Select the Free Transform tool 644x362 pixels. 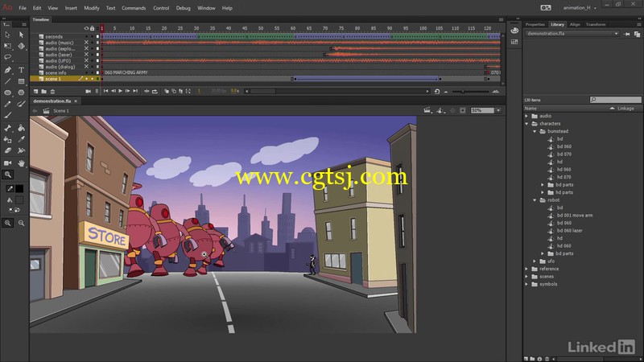click(7, 46)
